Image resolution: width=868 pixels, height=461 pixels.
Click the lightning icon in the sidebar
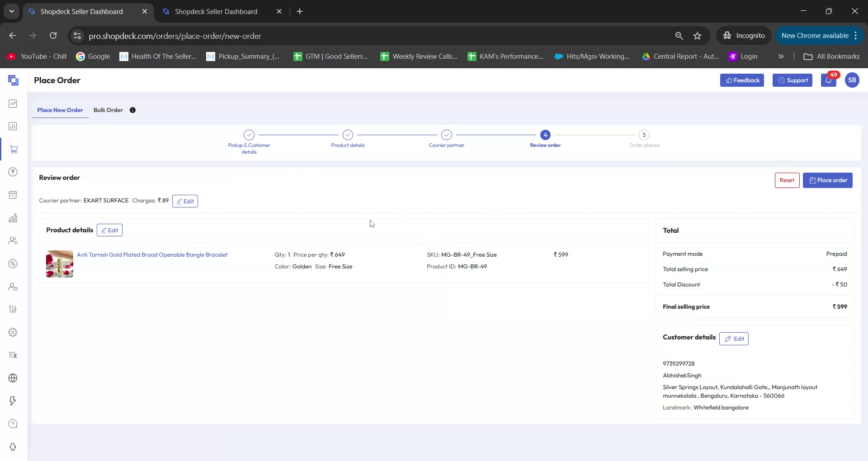pos(13,401)
